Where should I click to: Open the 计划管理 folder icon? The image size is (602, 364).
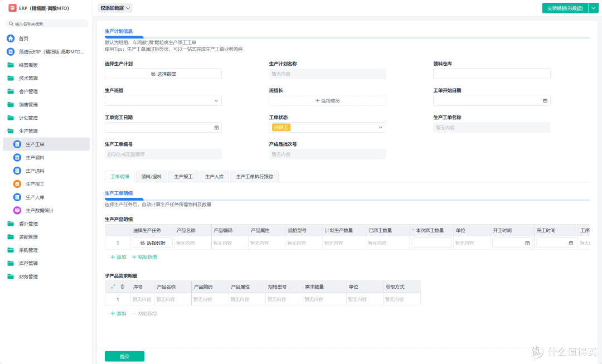pyautogui.click(x=11, y=118)
